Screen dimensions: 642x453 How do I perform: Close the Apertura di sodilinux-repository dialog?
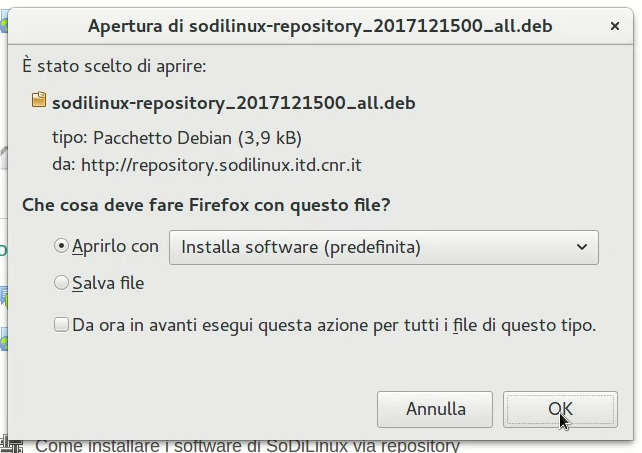pyautogui.click(x=613, y=25)
